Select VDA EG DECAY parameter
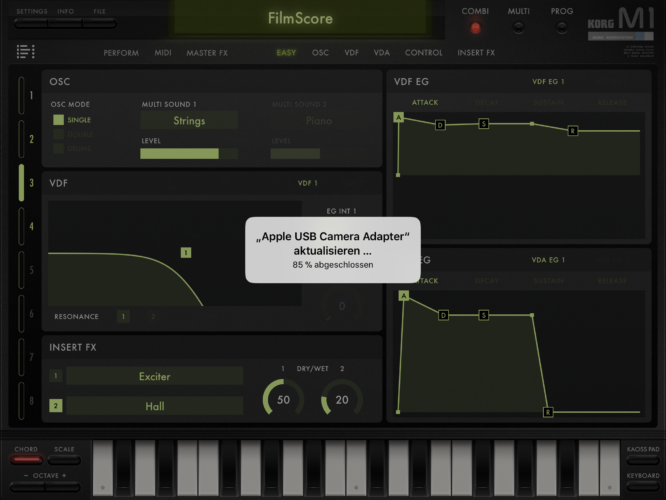This screenshot has height=500, width=666. pyautogui.click(x=487, y=281)
